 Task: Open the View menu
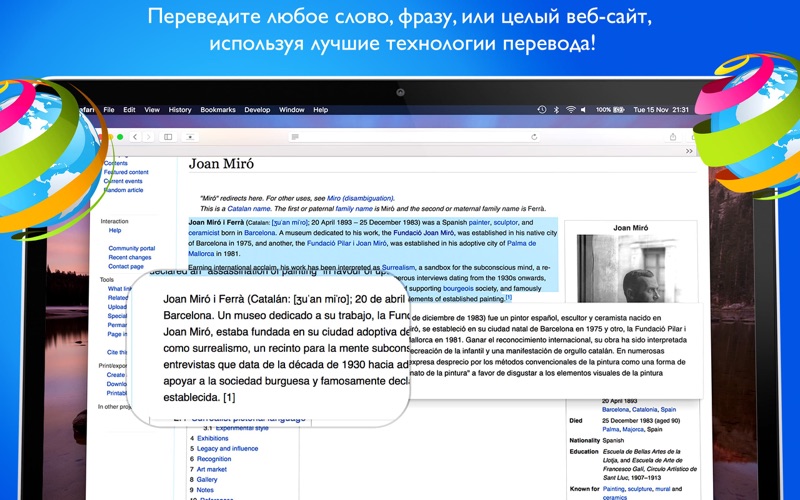152,110
